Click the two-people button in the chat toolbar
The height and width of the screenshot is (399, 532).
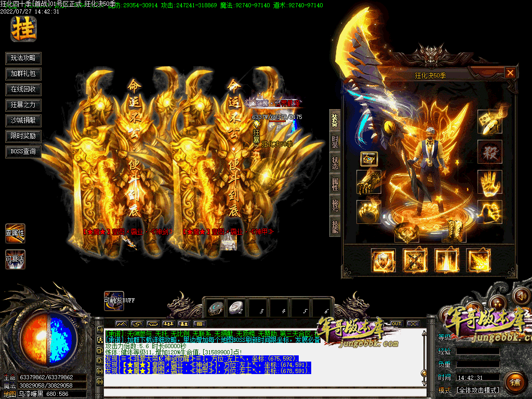tap(183, 324)
